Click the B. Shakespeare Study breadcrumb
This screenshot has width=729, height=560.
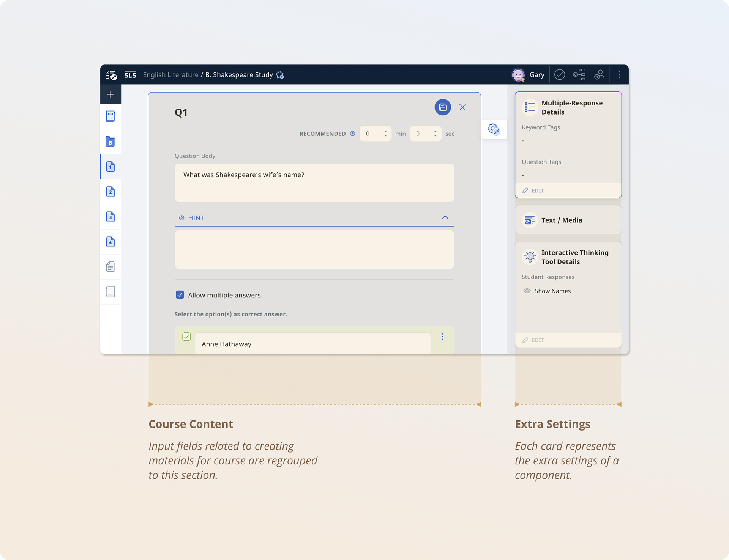pyautogui.click(x=239, y=75)
